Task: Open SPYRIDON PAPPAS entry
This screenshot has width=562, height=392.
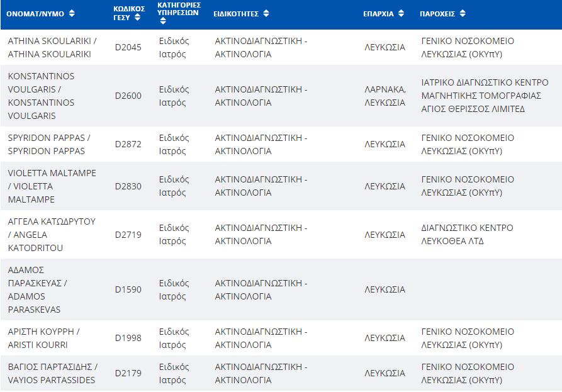Action: [49, 144]
